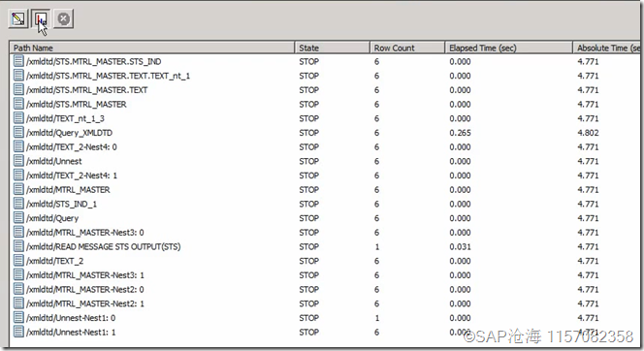Sort by Absolute Time column header
Image resolution: width=644 pixels, height=351 pixels.
tap(606, 48)
